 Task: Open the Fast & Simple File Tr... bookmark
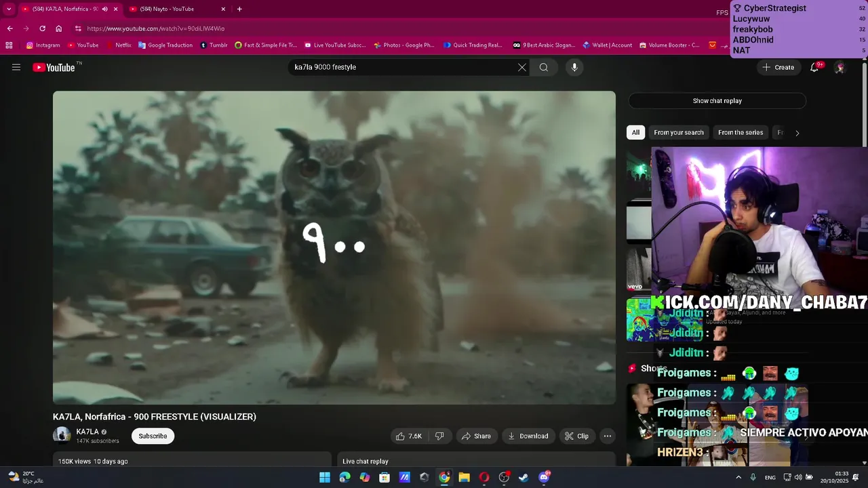pyautogui.click(x=265, y=45)
